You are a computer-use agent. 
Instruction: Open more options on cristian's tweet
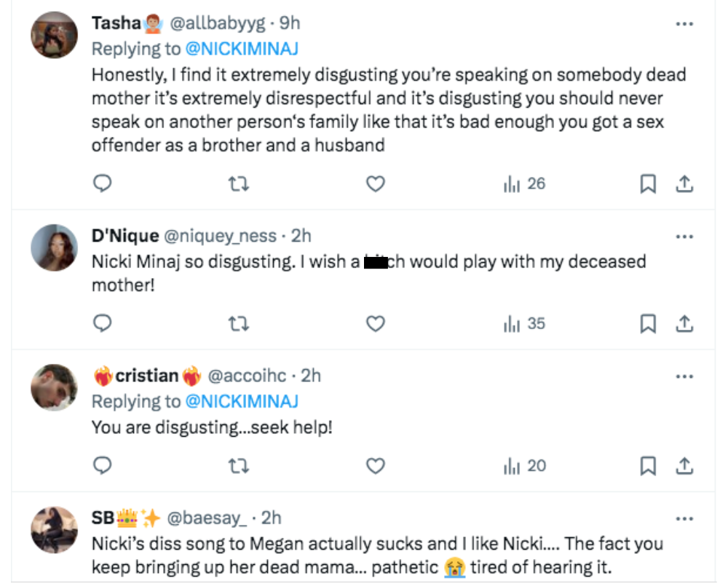point(684,376)
